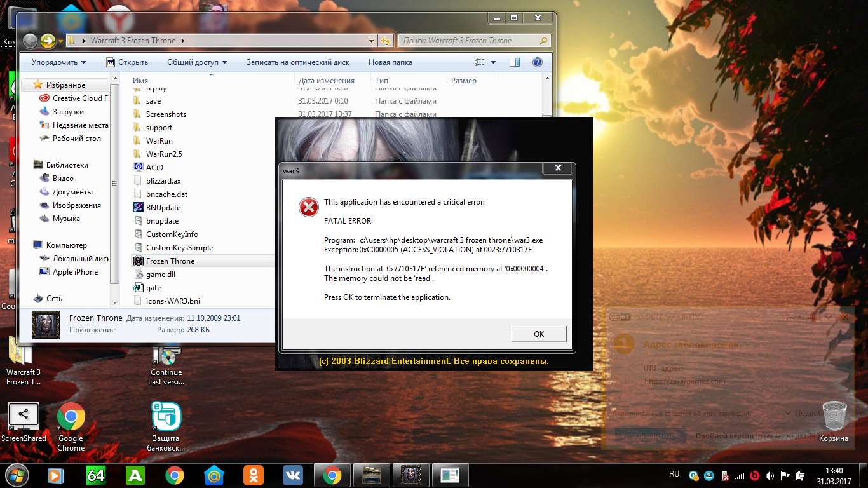Screen dimensions: 868x488
Task: Open the Музыка library
Action: click(60, 219)
